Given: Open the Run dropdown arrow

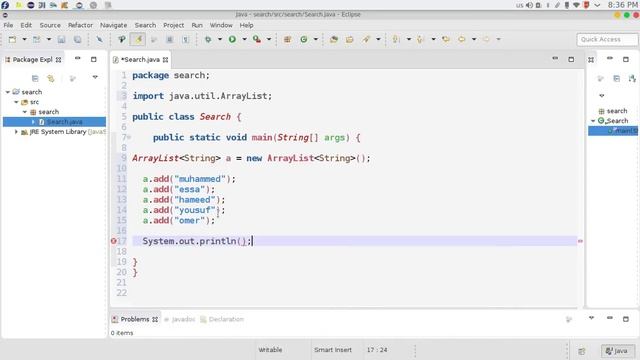Looking at the screenshot, I should (x=244, y=39).
